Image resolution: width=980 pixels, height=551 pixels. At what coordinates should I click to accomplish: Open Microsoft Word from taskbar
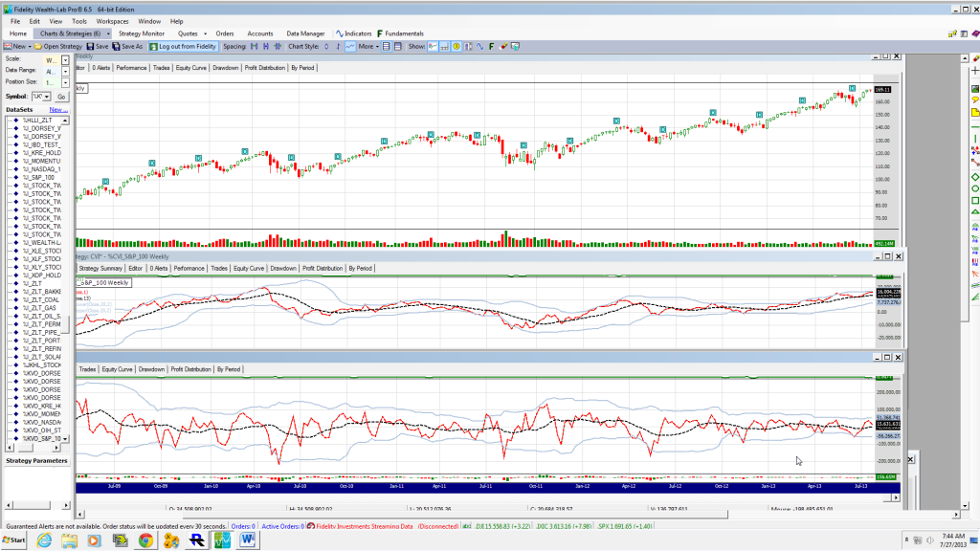click(248, 540)
